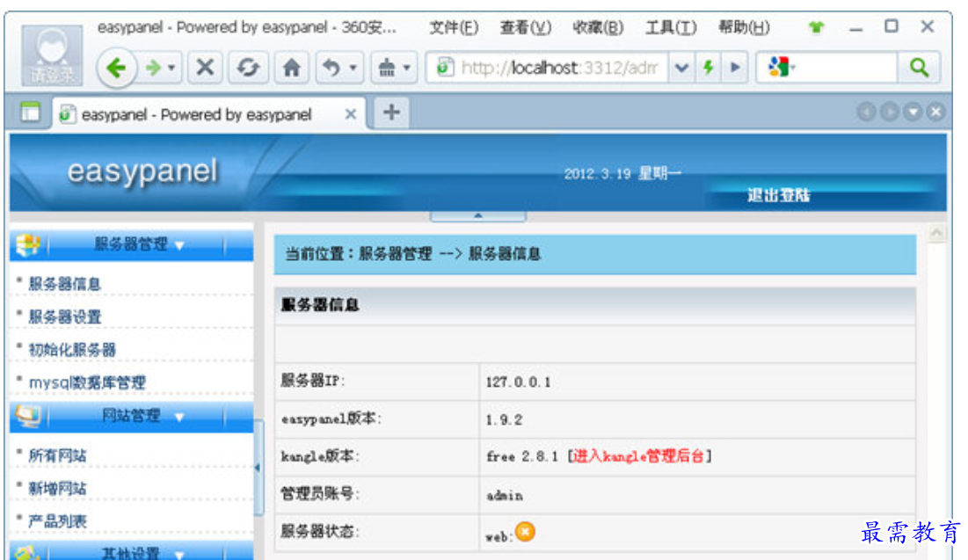Toggle the sidebar panel icon left of tabs
Viewport: 968px width, 560px height.
pos(30,113)
